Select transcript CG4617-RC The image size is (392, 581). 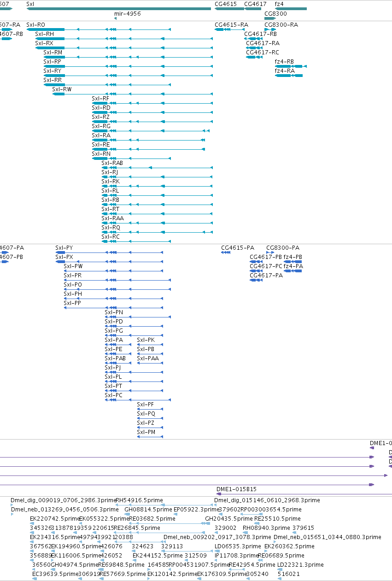point(263,53)
